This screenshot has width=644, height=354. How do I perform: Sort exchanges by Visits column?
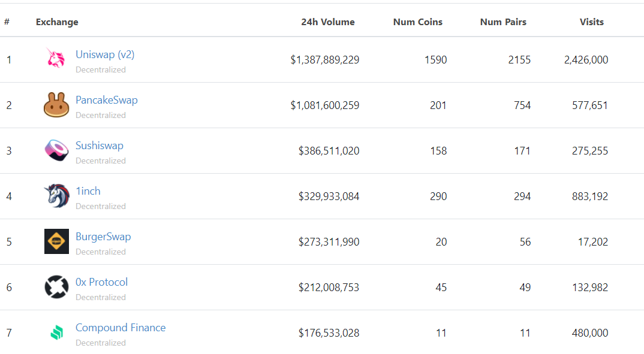pyautogui.click(x=592, y=22)
